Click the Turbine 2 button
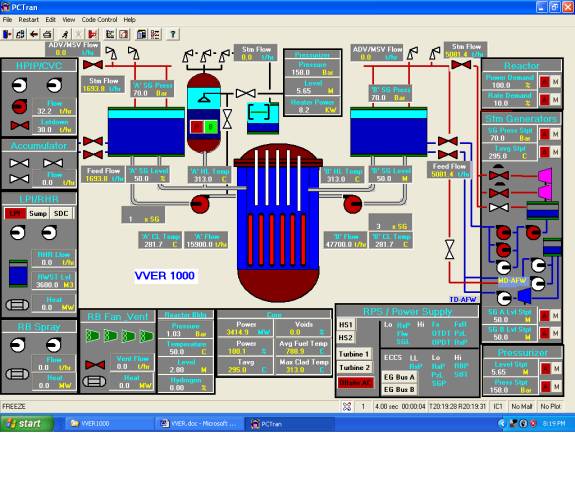This screenshot has height=496, width=575. (354, 368)
